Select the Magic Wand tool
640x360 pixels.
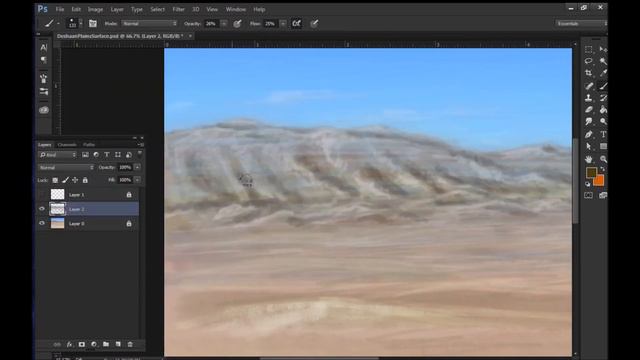pyautogui.click(x=603, y=61)
